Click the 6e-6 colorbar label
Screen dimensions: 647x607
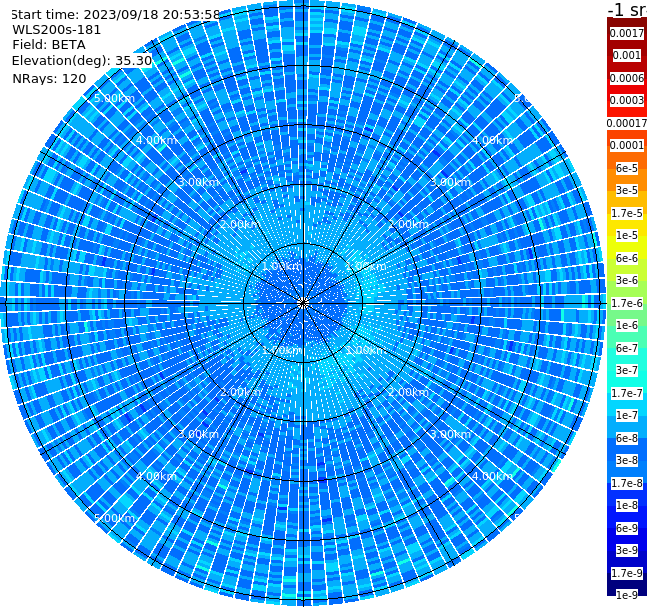click(627, 258)
